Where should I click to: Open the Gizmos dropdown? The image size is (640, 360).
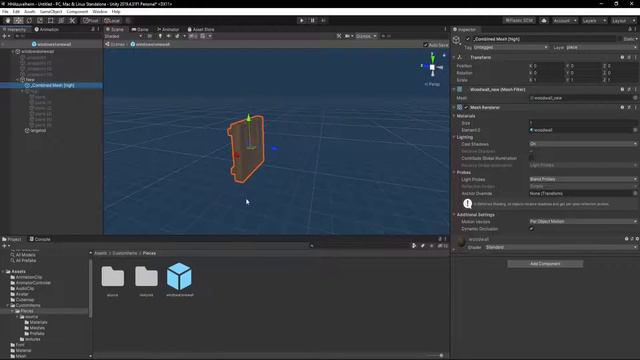(x=366, y=36)
